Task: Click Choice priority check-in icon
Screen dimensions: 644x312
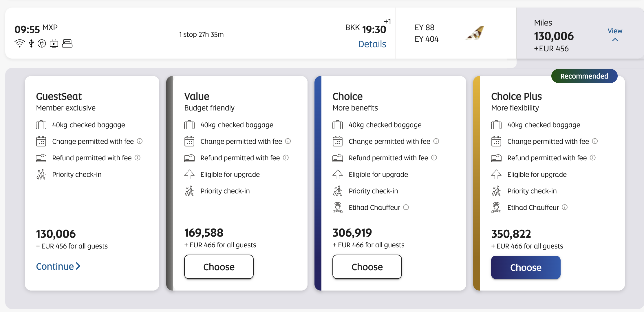Action: tap(338, 191)
